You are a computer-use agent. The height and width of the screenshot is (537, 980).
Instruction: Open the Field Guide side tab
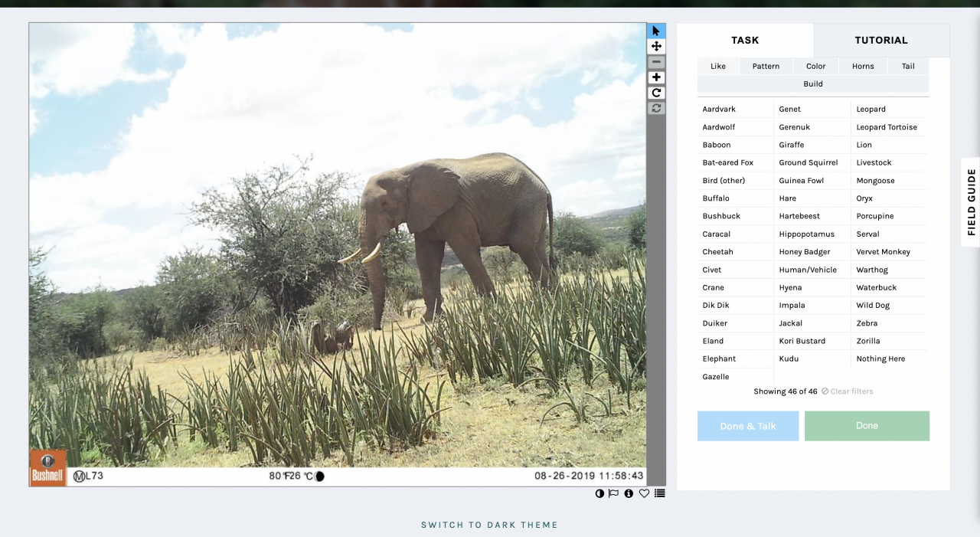pos(971,202)
